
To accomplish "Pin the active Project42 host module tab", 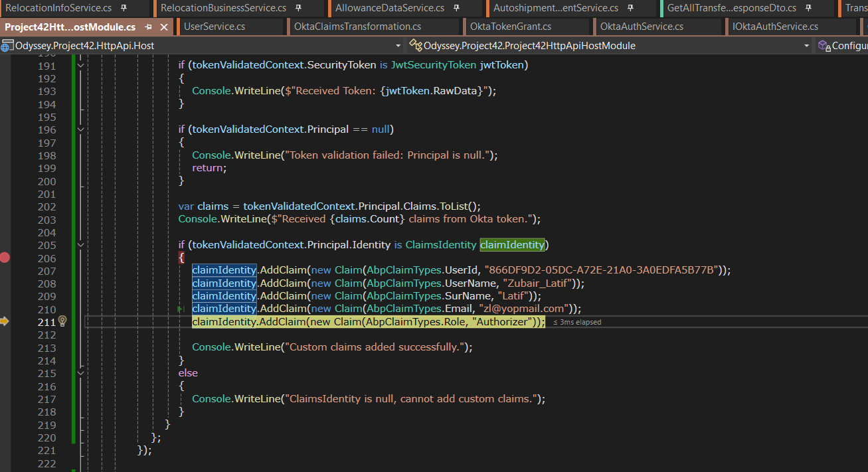I will [x=148, y=27].
